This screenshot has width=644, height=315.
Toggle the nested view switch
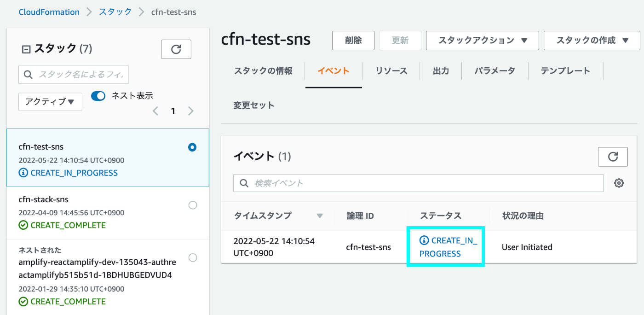tap(98, 96)
